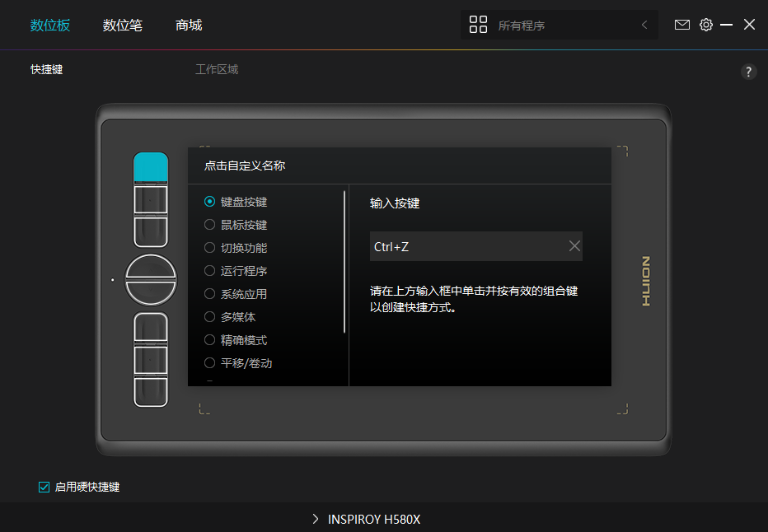Open the 商城 tab
The image size is (768, 532).
[x=189, y=25]
